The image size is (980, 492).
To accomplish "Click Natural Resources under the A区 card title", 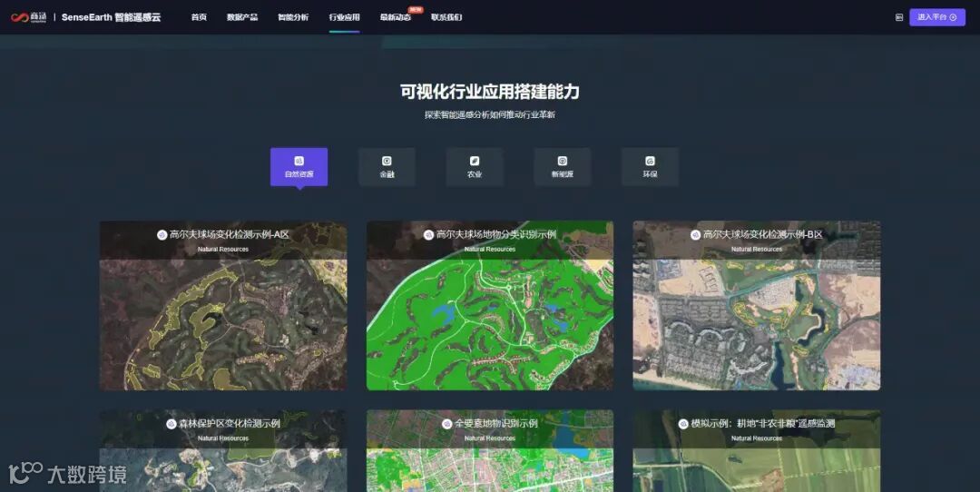I will coord(223,250).
